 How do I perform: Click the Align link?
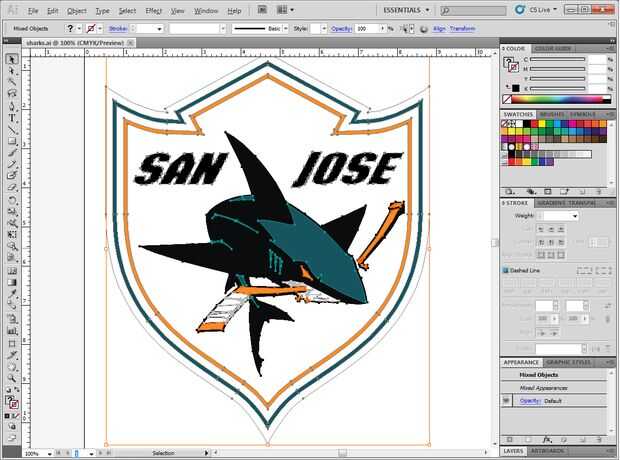click(x=439, y=29)
